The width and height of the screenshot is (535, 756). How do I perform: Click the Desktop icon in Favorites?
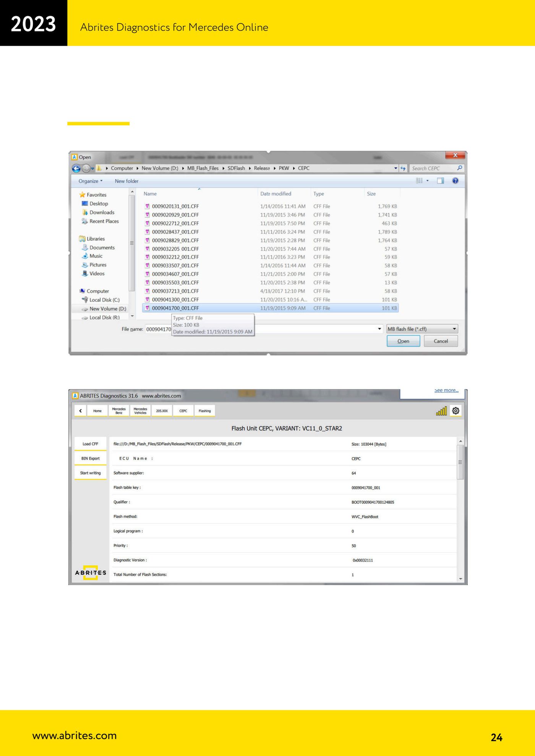click(x=85, y=204)
